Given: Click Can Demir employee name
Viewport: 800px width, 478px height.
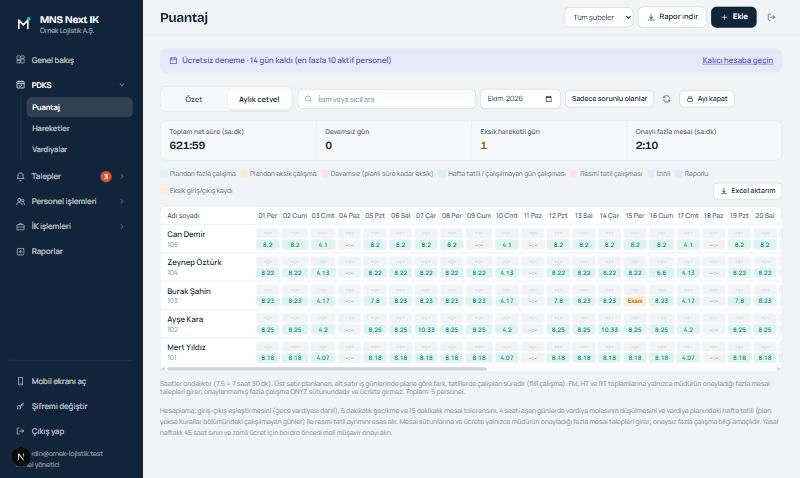Looking at the screenshot, I should coord(186,234).
